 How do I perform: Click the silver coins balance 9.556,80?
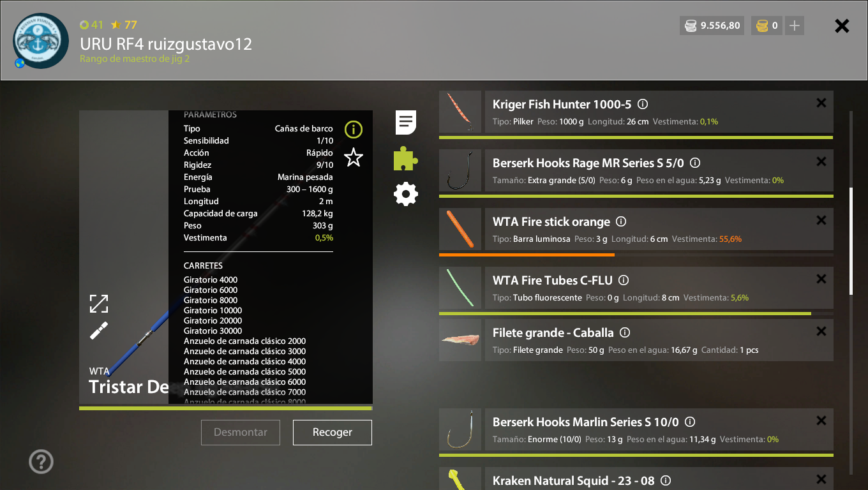[x=712, y=26]
